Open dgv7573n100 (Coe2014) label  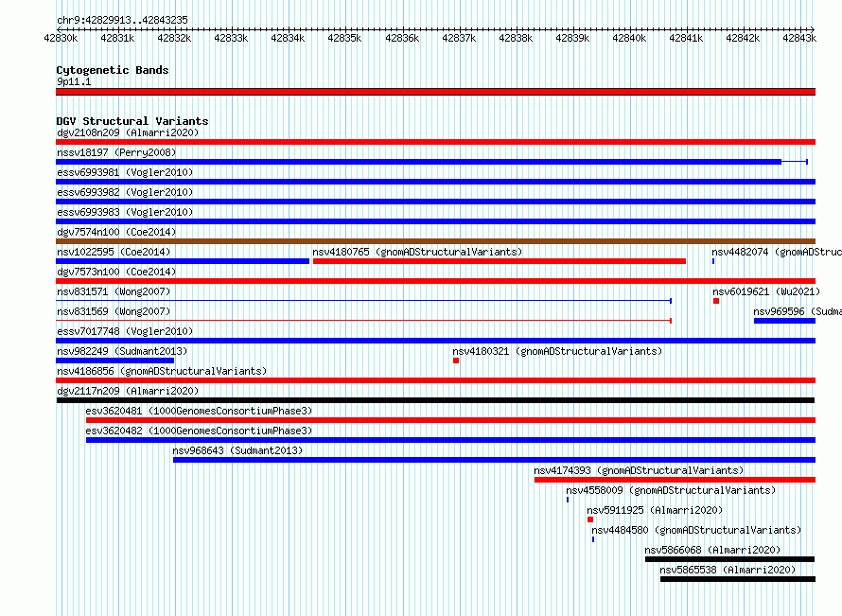pyautogui.click(x=116, y=272)
